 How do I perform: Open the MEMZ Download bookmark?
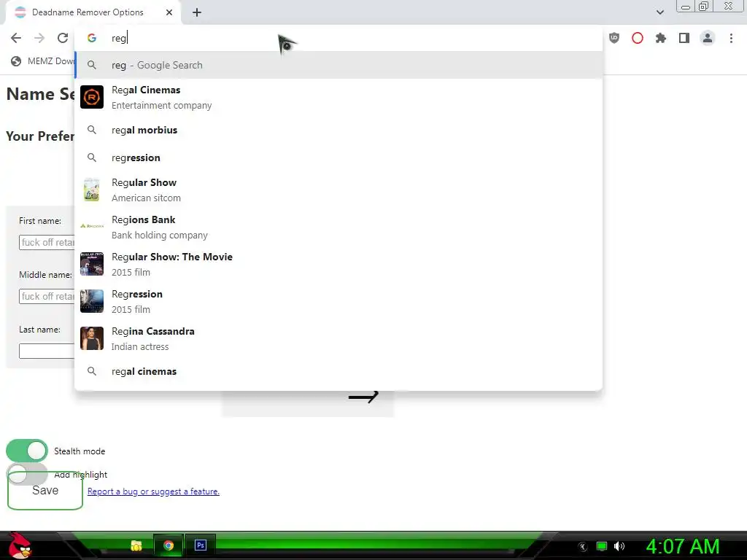pyautogui.click(x=43, y=61)
